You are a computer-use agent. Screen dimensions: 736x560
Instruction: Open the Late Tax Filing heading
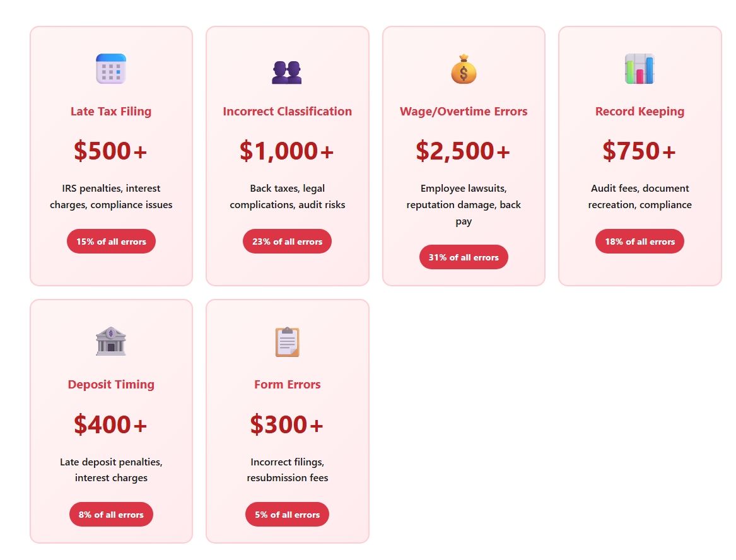tap(111, 111)
